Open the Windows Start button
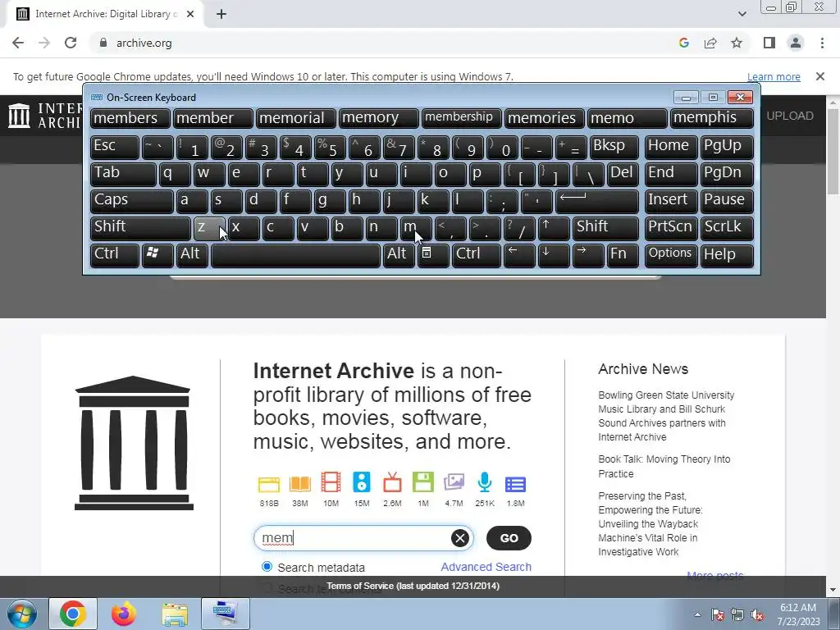 [21, 614]
